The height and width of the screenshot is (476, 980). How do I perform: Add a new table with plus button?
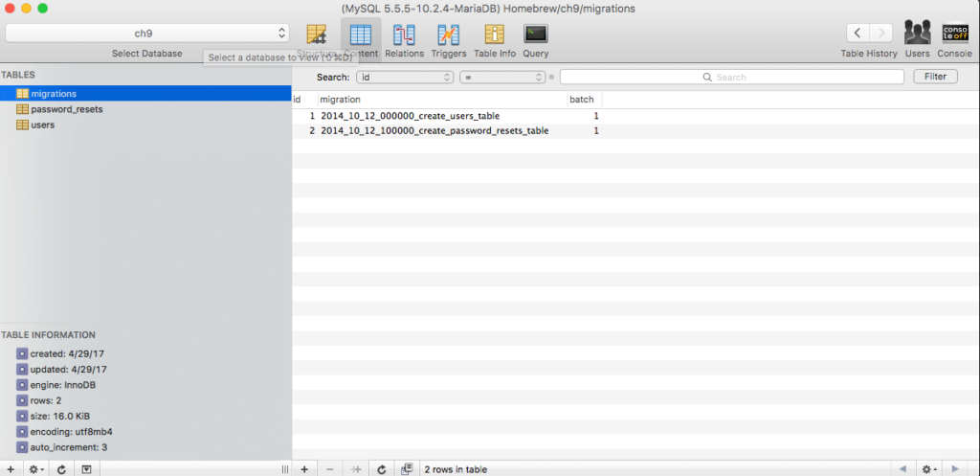(x=11, y=469)
